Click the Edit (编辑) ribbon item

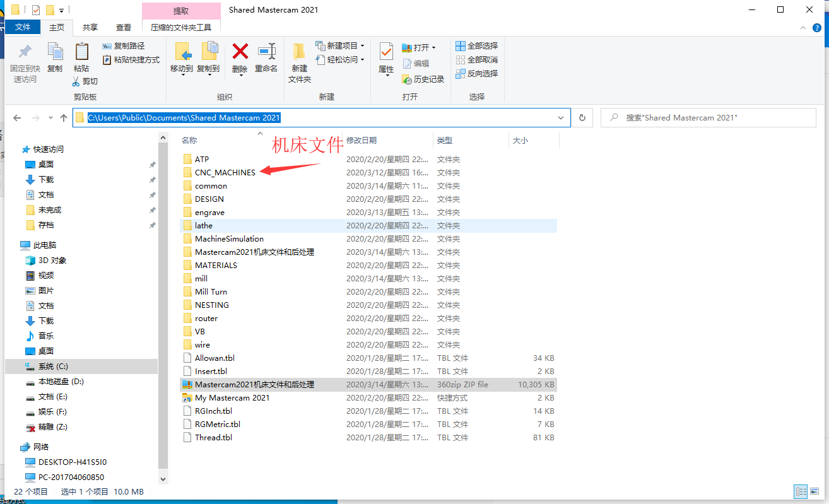point(416,64)
